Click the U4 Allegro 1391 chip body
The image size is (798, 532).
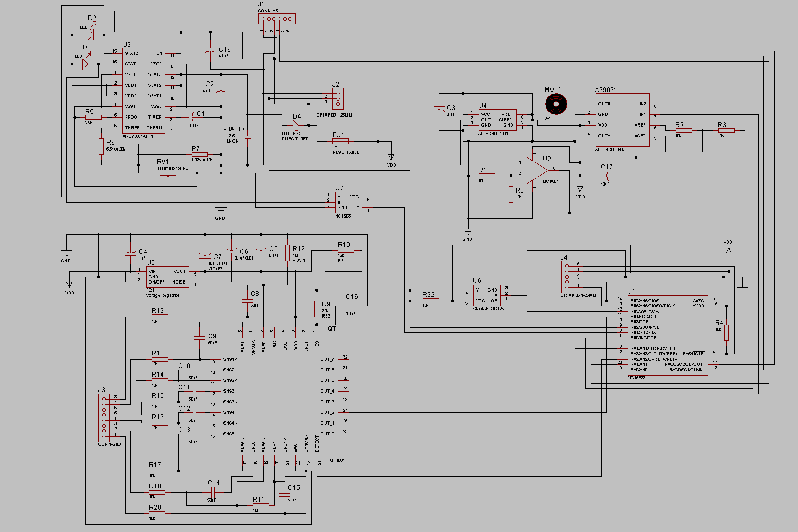pos(497,120)
